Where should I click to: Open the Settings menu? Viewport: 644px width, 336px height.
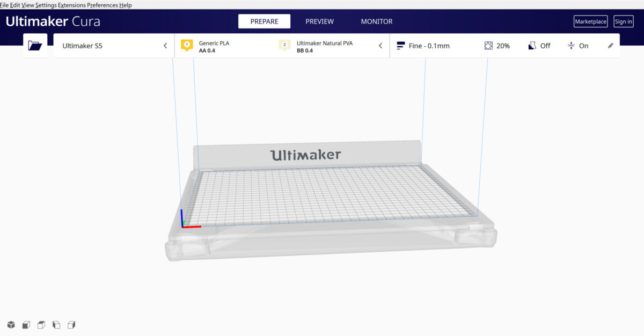click(46, 5)
